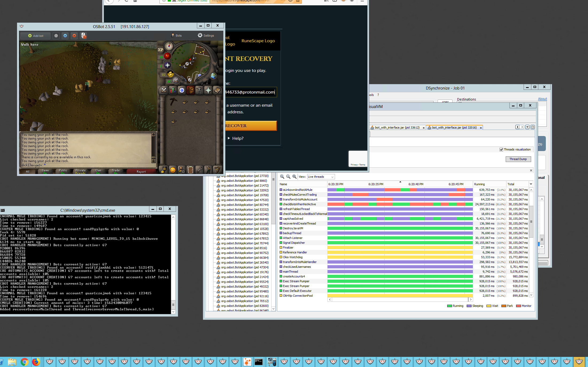Screen dimensions: 588x367
Task: Select org.osbot.BotApplication pid 27720 tree item
Action: [x=243, y=176]
